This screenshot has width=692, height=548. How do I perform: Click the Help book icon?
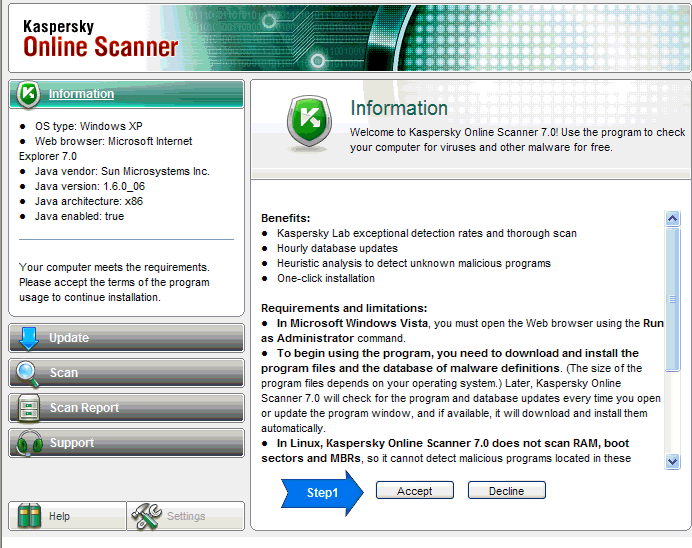click(31, 516)
